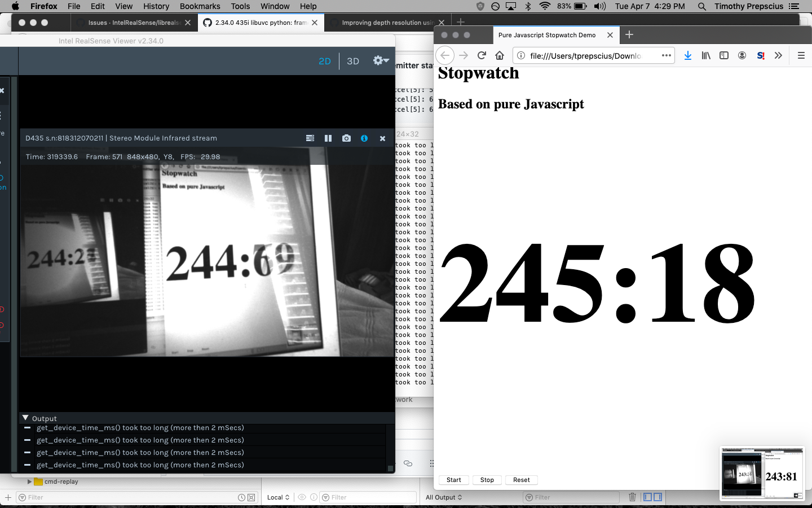Reset the stopwatch
The height and width of the screenshot is (508, 812).
pyautogui.click(x=521, y=480)
